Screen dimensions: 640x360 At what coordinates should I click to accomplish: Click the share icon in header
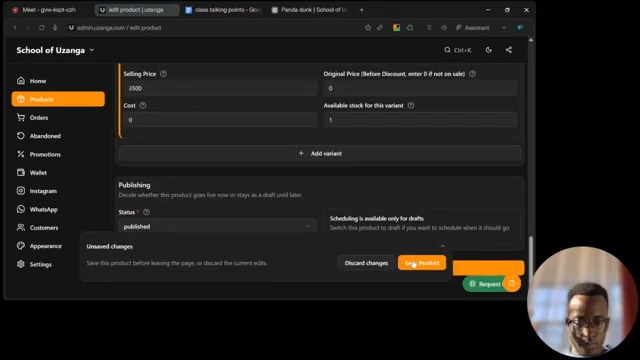tap(509, 50)
